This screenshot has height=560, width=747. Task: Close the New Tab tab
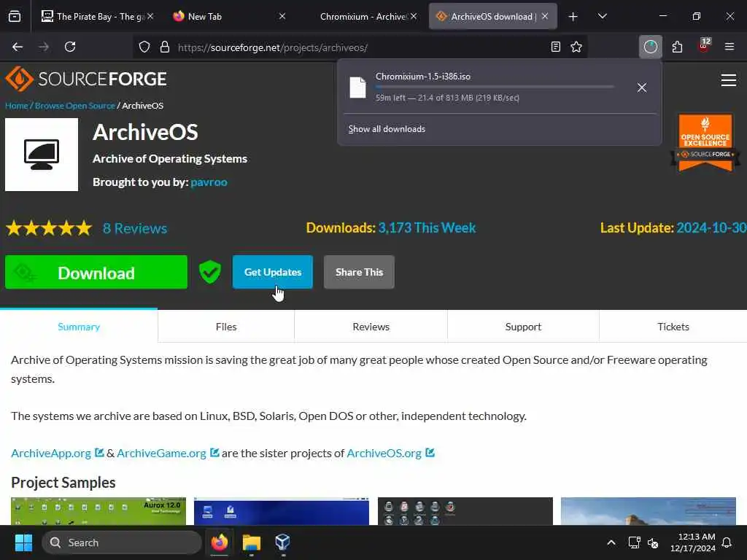click(282, 16)
